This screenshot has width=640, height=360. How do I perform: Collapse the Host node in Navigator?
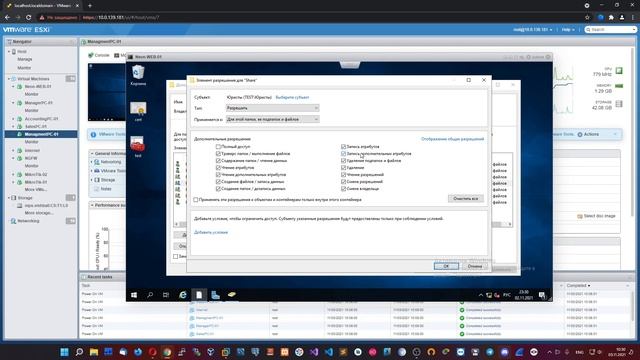[x=9, y=52]
